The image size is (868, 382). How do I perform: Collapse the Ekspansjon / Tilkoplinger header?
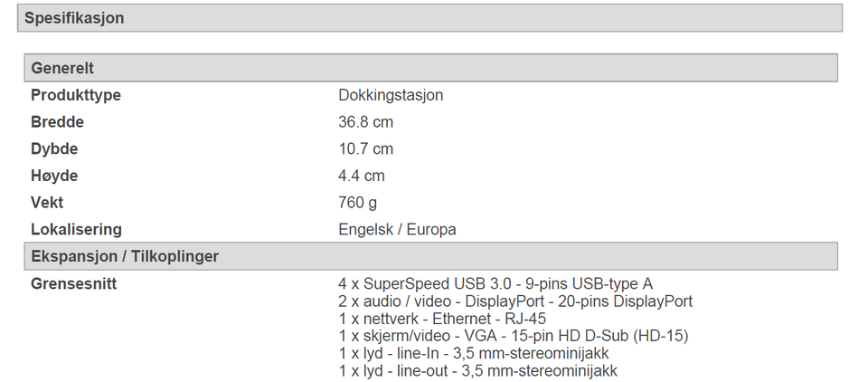tap(125, 256)
